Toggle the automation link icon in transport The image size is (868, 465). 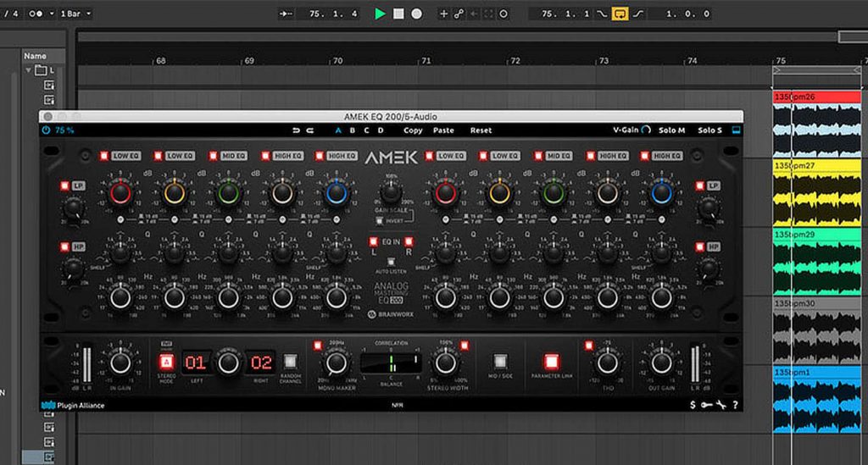(459, 14)
